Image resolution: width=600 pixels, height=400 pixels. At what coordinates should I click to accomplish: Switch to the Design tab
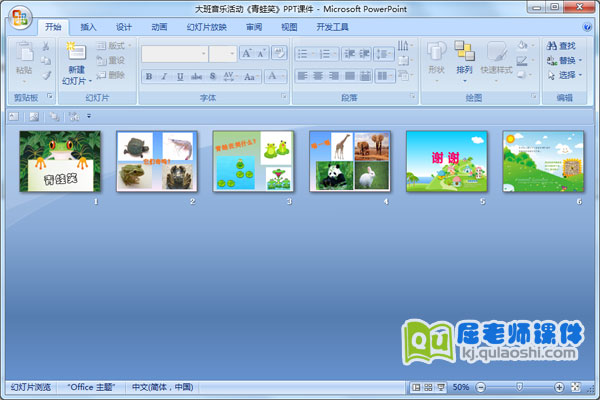point(124,27)
